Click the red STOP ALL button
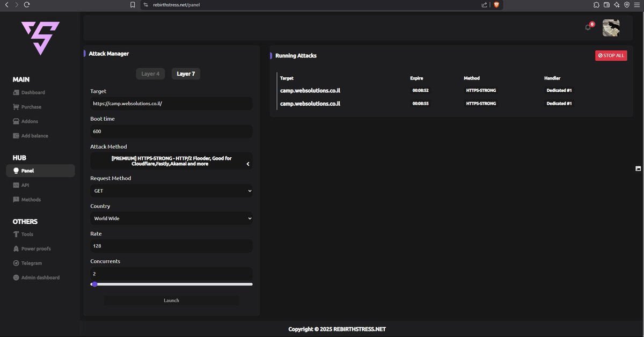This screenshot has height=337, width=644. tap(611, 55)
